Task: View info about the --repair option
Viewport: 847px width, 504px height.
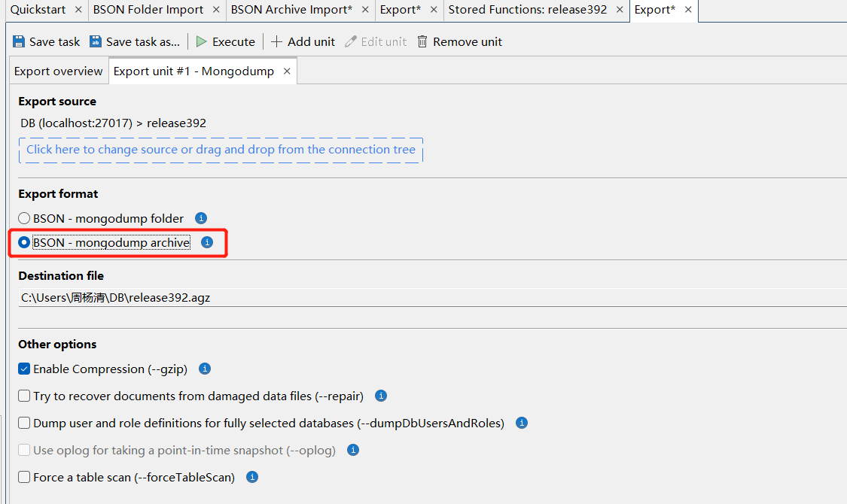Action: coord(381,396)
